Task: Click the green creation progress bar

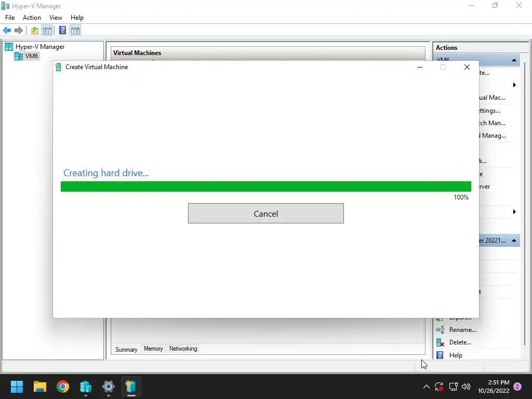Action: tap(265, 187)
